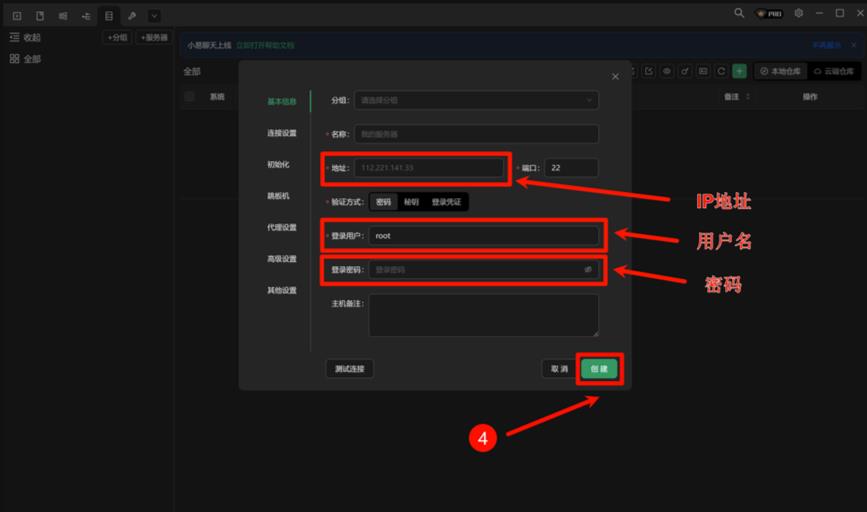Screen dimensions: 867x512
Task: Click the search magnifier icon in title bar
Action: click(x=739, y=14)
